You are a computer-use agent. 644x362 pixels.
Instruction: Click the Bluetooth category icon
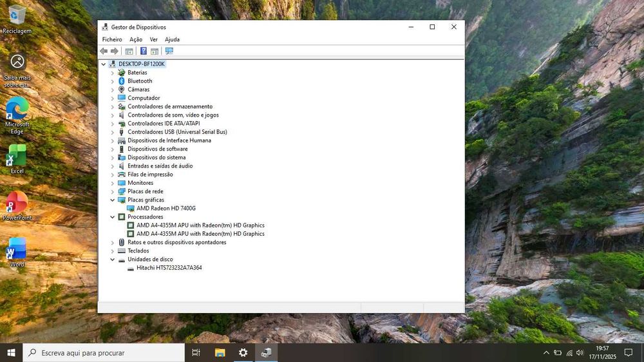[x=122, y=81]
